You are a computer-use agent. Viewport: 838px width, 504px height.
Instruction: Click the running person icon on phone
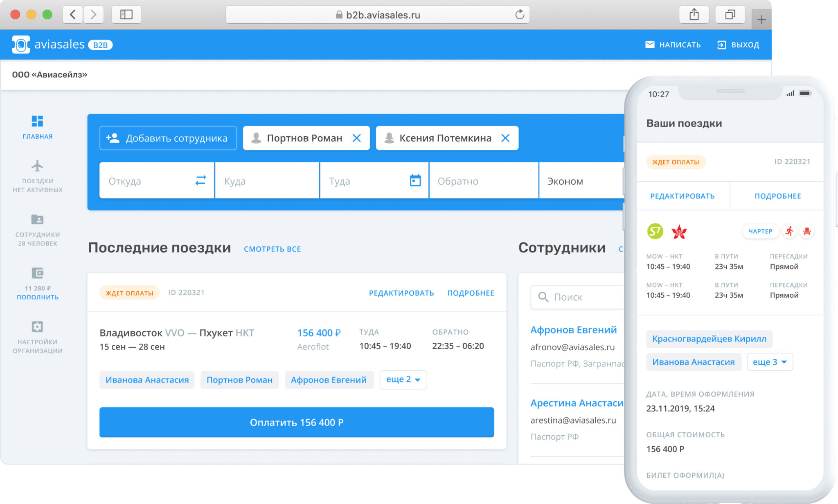click(x=789, y=231)
